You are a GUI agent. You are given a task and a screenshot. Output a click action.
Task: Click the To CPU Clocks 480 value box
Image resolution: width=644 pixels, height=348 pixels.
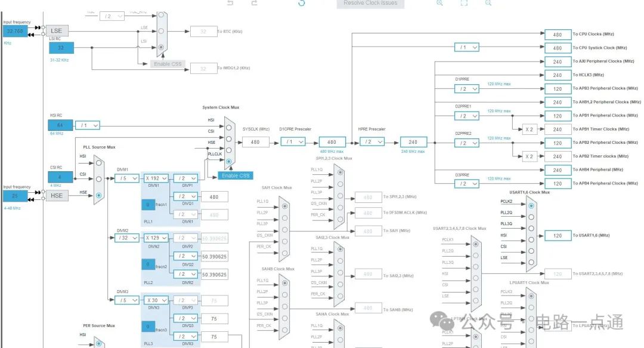coord(558,35)
